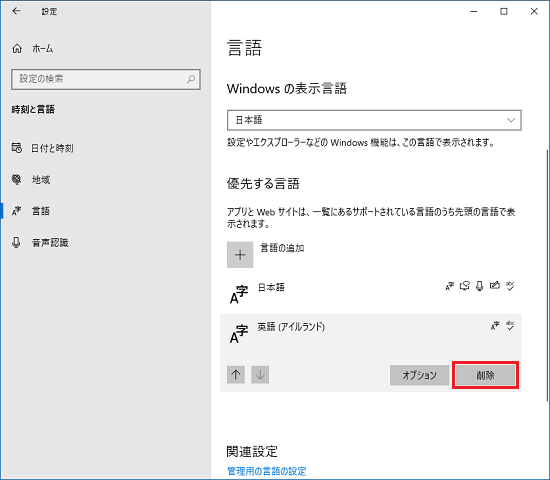Move the language up with the arrow
Screen dimensions: 550x480
pos(236,375)
